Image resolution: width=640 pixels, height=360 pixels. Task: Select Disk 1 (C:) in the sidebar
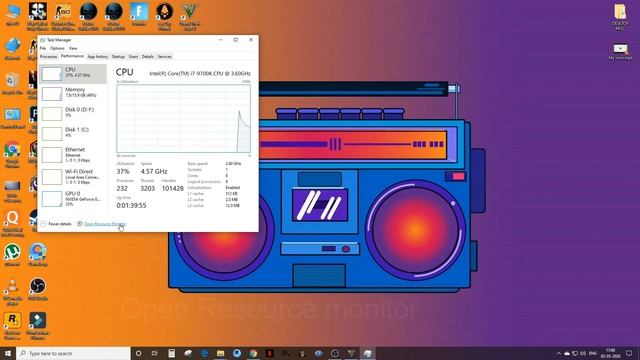point(73,133)
